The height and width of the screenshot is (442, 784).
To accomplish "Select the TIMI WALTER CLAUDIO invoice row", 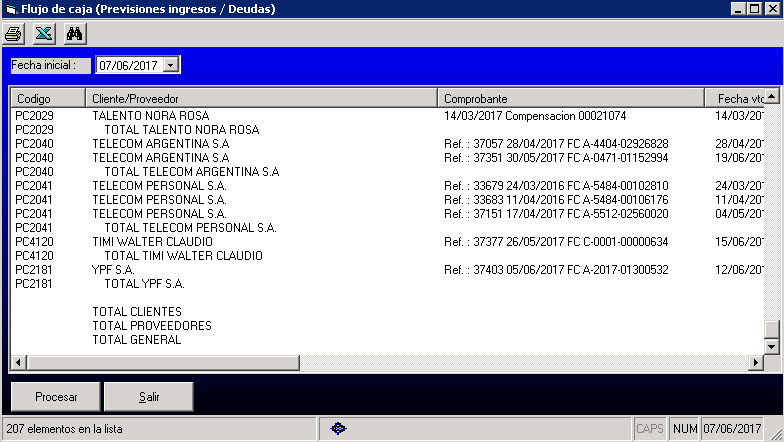I will coord(152,242).
